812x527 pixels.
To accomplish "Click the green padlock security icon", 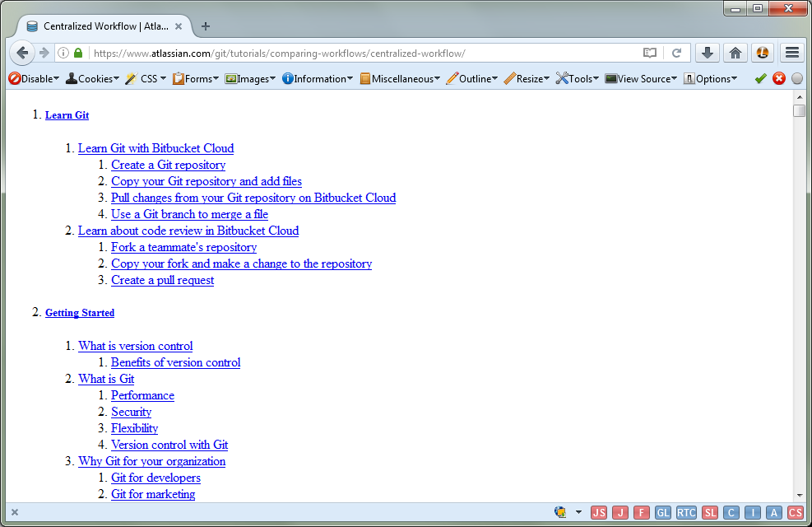I will pyautogui.click(x=78, y=53).
